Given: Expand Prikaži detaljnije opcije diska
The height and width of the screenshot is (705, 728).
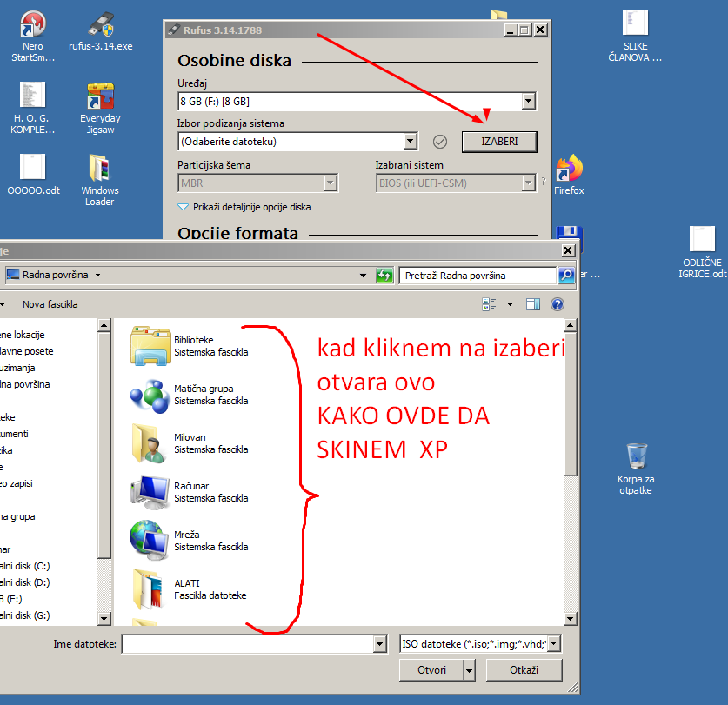Looking at the screenshot, I should (x=244, y=207).
